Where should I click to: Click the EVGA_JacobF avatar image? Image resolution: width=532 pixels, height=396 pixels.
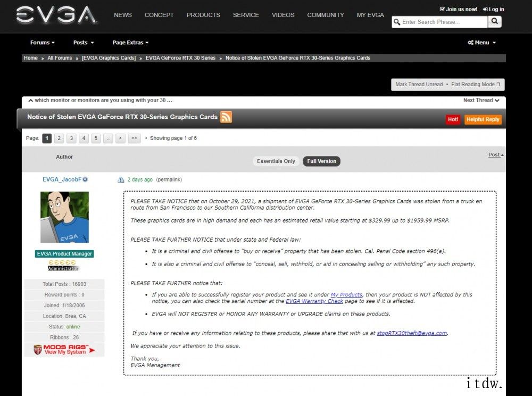click(64, 217)
